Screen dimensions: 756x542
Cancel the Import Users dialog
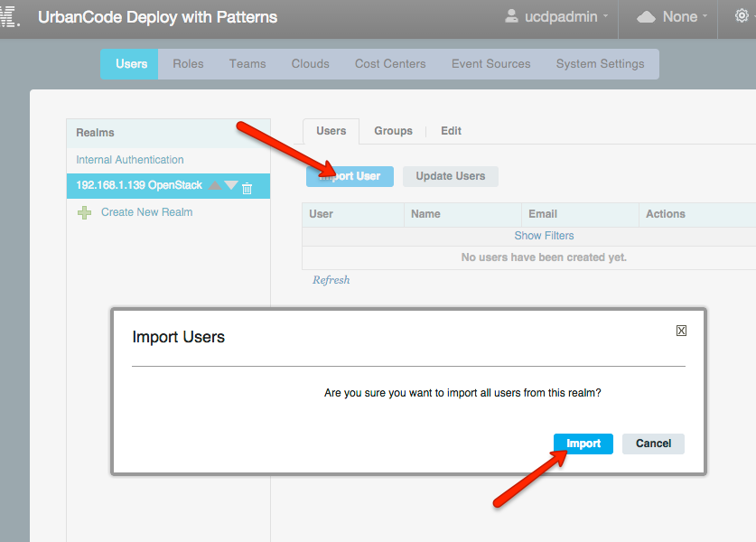[653, 444]
